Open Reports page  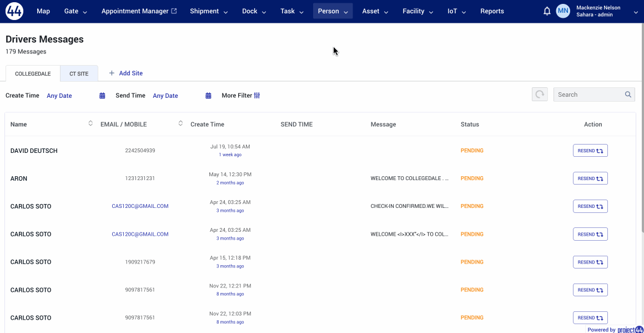tap(492, 11)
